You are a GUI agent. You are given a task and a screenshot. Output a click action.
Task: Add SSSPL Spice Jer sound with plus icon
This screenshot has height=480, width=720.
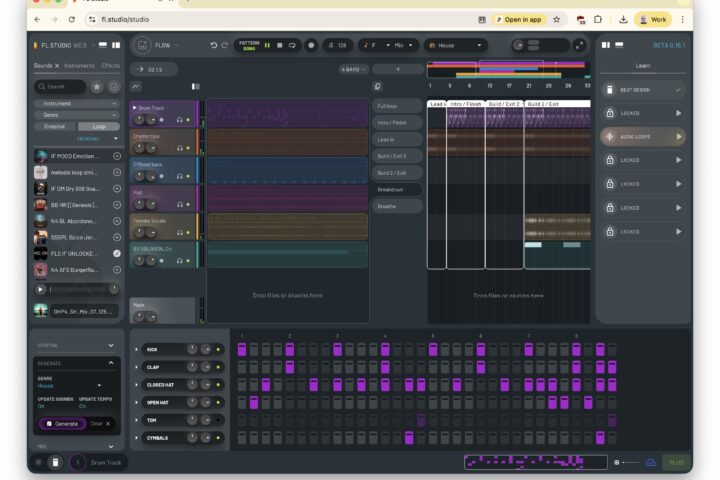point(117,237)
